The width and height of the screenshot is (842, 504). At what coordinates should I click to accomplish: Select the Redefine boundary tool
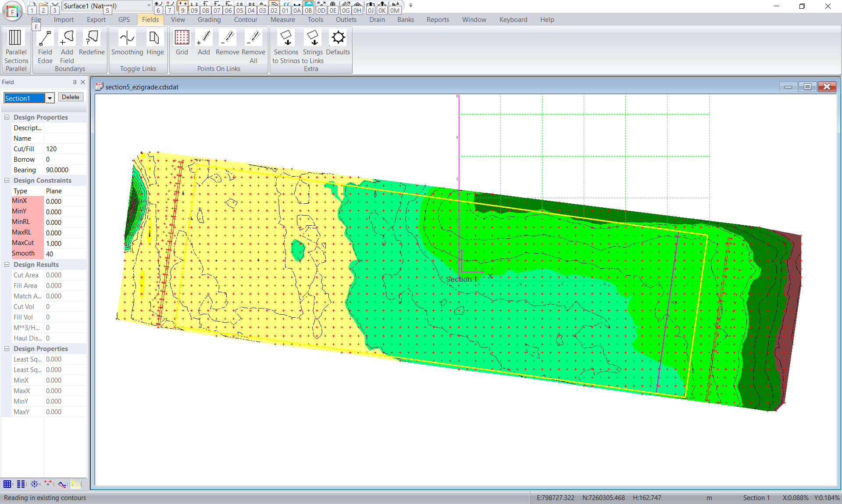click(x=92, y=38)
